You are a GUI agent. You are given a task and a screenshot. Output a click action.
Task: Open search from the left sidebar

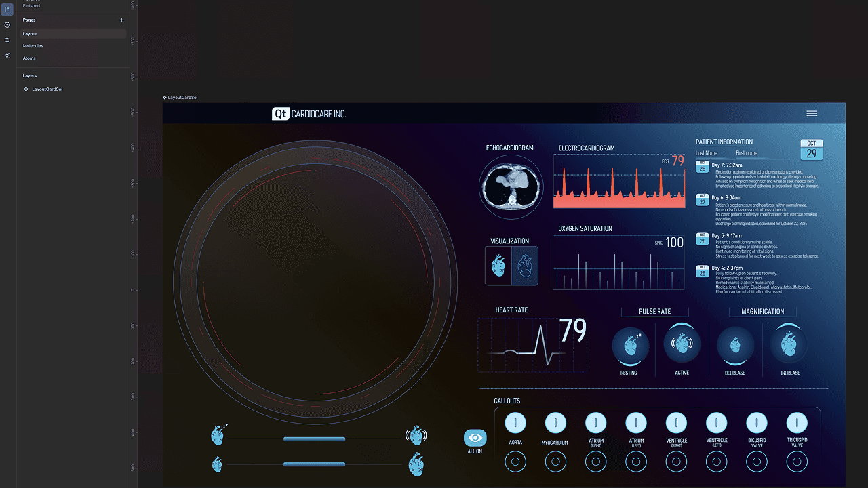coord(7,40)
